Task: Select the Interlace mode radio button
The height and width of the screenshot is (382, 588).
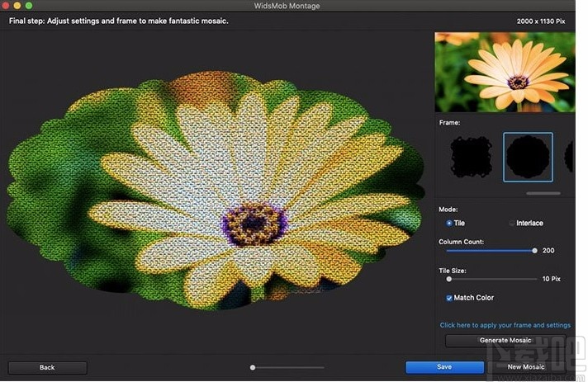Action: tap(511, 224)
